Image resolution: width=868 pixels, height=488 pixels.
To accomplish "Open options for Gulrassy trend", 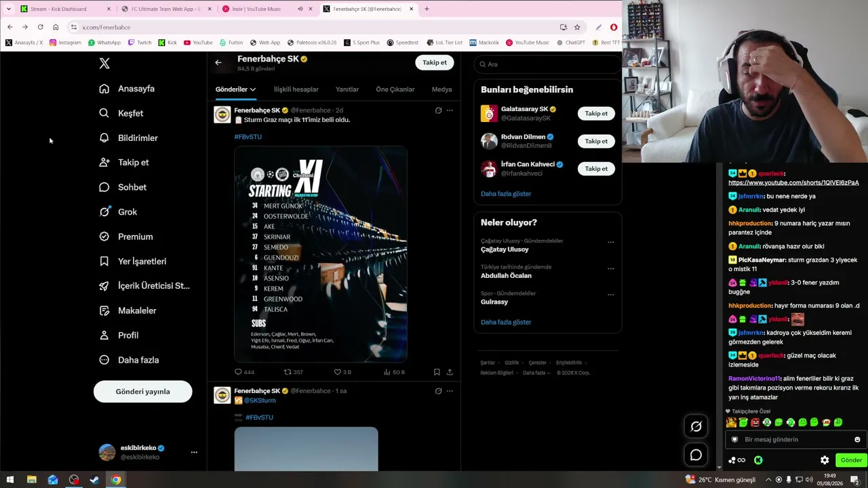I will 610,295.
